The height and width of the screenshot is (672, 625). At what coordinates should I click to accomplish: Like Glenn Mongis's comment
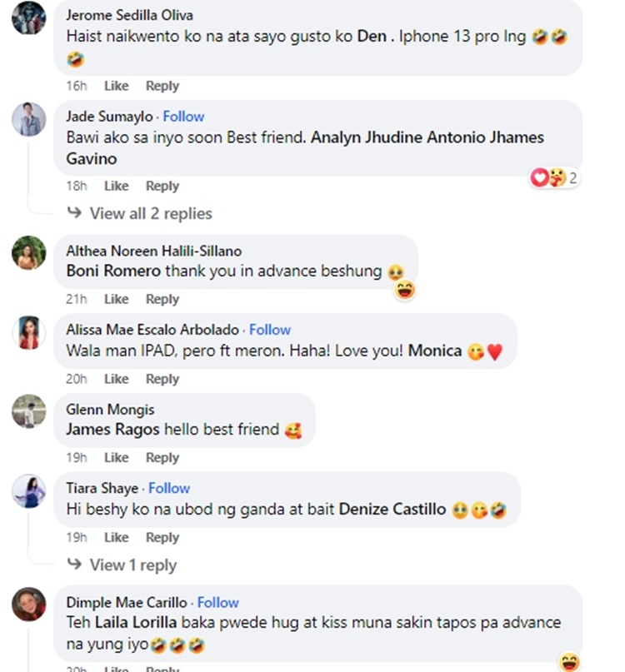(116, 457)
